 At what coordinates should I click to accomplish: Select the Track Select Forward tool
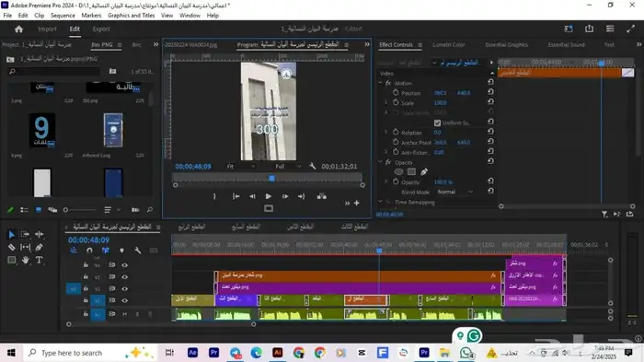click(x=25, y=235)
